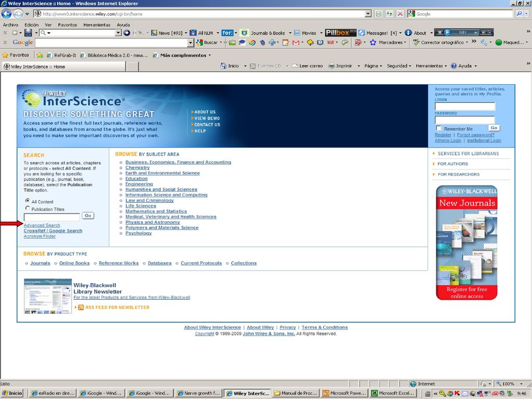Click the Imprimir printer icon
Image resolution: width=532 pixels, height=399 pixels.
(x=331, y=66)
